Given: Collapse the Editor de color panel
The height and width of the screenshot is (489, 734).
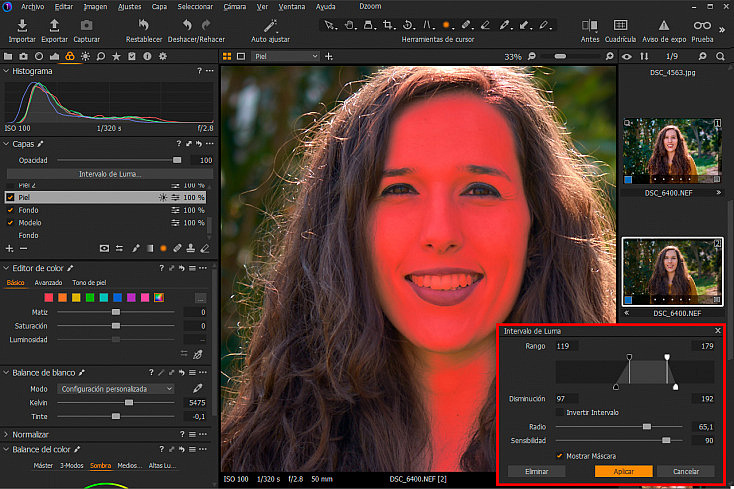Looking at the screenshot, I should pyautogui.click(x=6, y=268).
